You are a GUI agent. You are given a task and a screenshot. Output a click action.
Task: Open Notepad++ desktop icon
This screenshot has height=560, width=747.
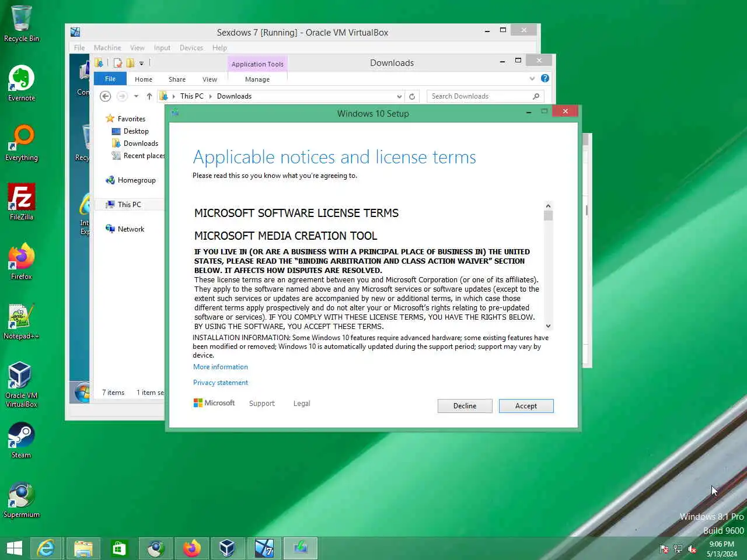tap(22, 321)
